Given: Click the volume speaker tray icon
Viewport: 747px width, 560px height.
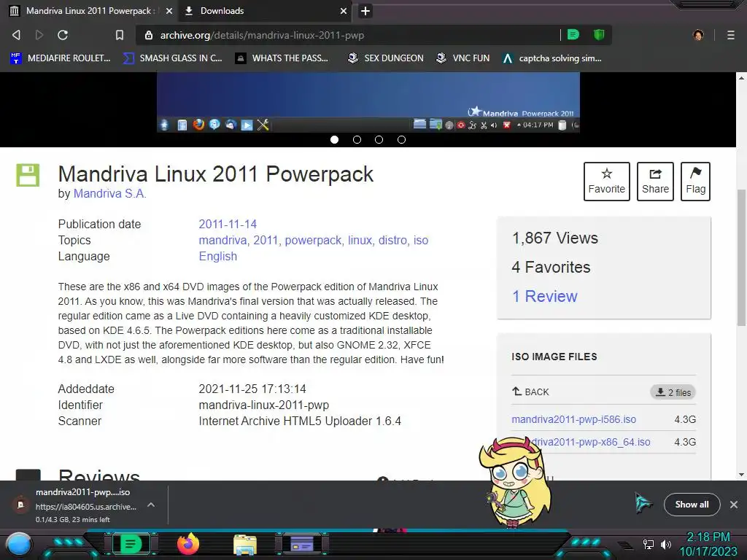Looking at the screenshot, I should pos(666,544).
